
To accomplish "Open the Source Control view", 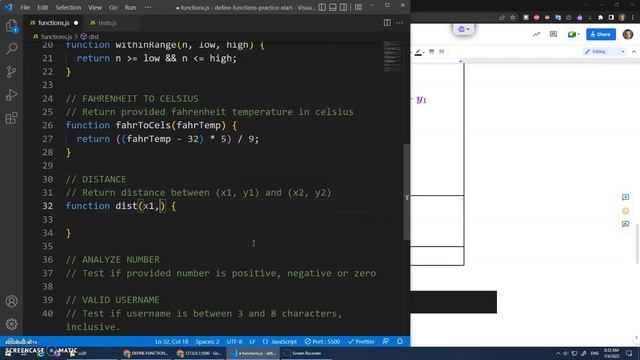I will click(x=11, y=72).
